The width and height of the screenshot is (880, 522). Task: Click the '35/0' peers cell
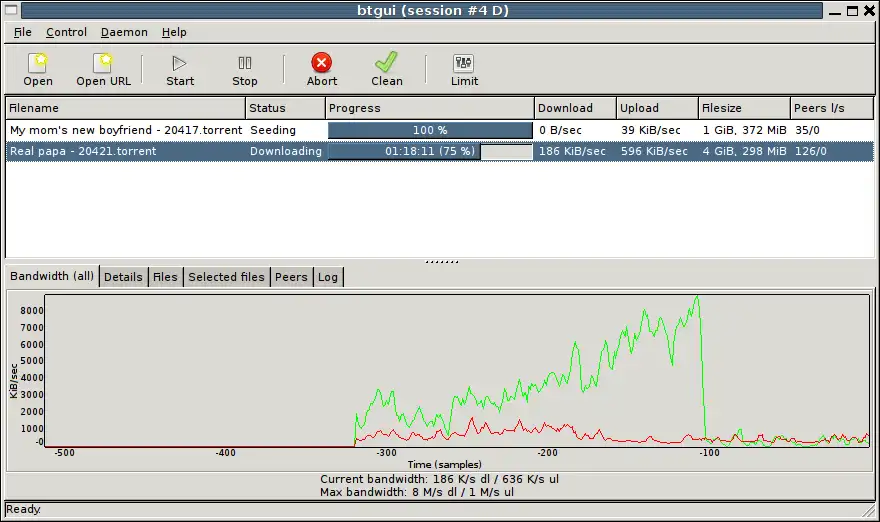pos(807,130)
